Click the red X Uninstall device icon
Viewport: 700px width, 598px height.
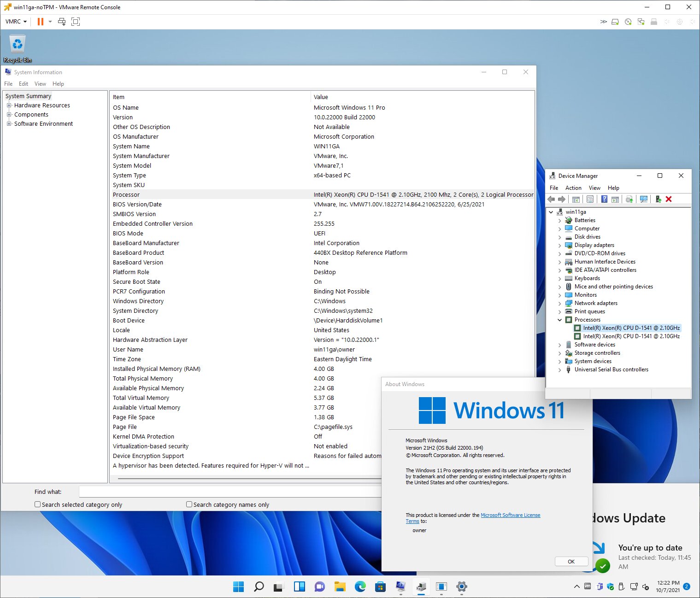669,199
